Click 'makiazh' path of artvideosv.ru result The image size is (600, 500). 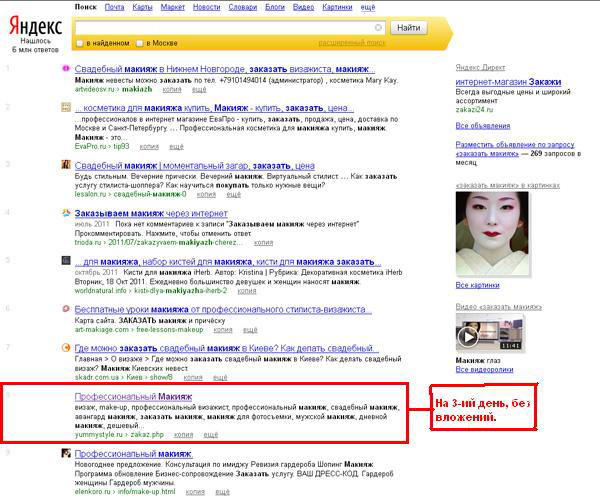[137, 89]
